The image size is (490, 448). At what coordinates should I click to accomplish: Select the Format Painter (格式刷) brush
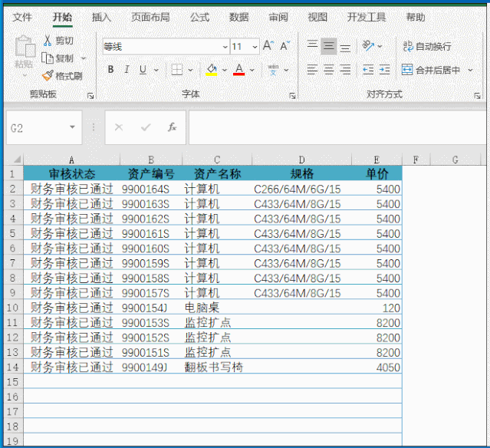click(x=48, y=75)
